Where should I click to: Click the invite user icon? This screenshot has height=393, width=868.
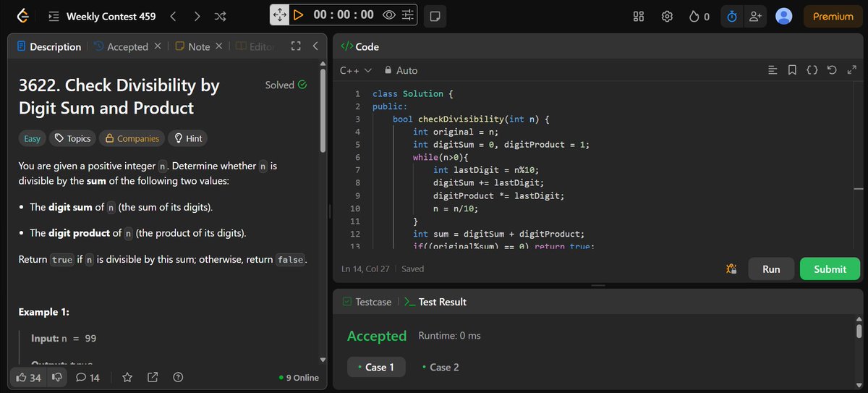coord(755,16)
